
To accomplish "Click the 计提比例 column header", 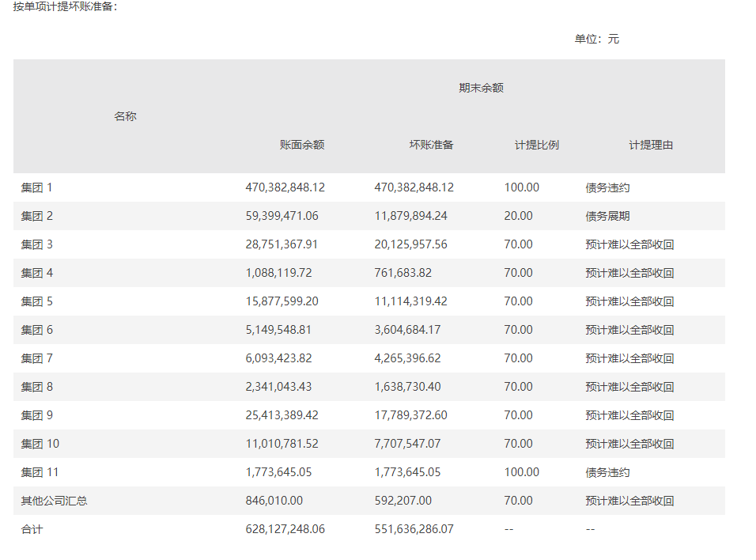I will tap(537, 145).
